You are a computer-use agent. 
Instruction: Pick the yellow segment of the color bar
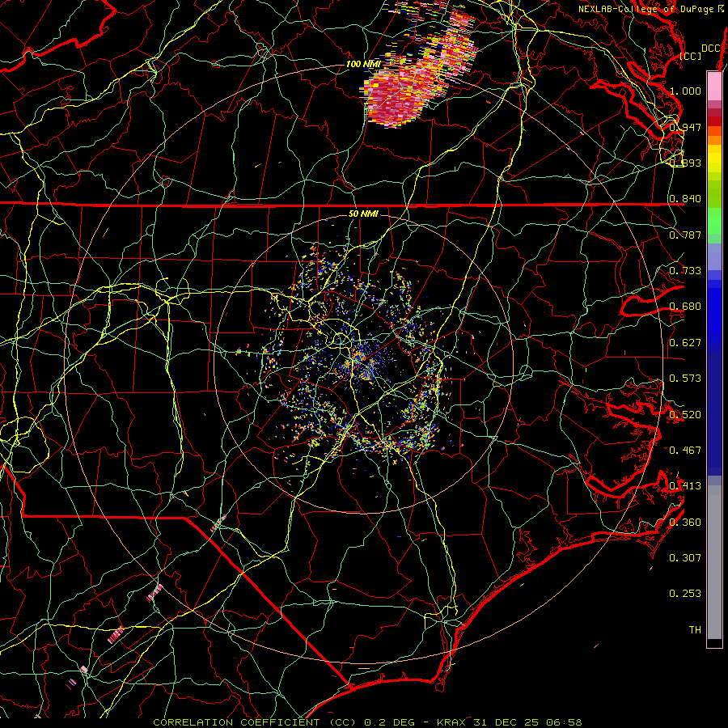tap(714, 159)
